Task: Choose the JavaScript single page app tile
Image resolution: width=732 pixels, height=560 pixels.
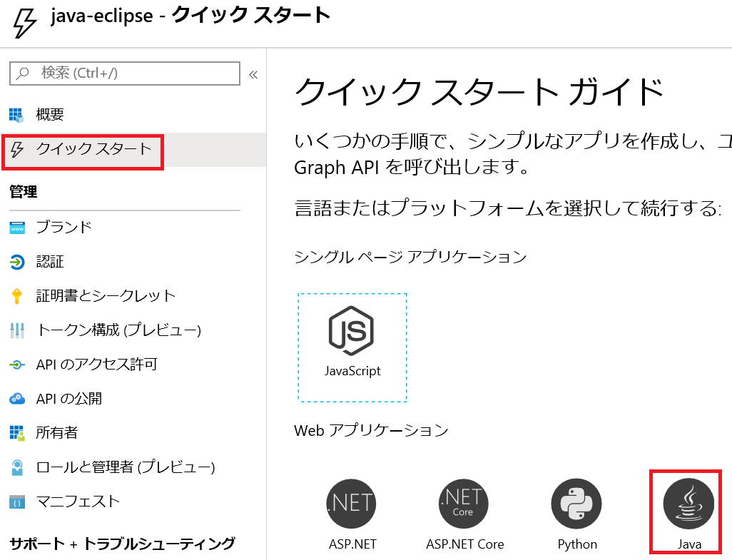Action: 352,347
